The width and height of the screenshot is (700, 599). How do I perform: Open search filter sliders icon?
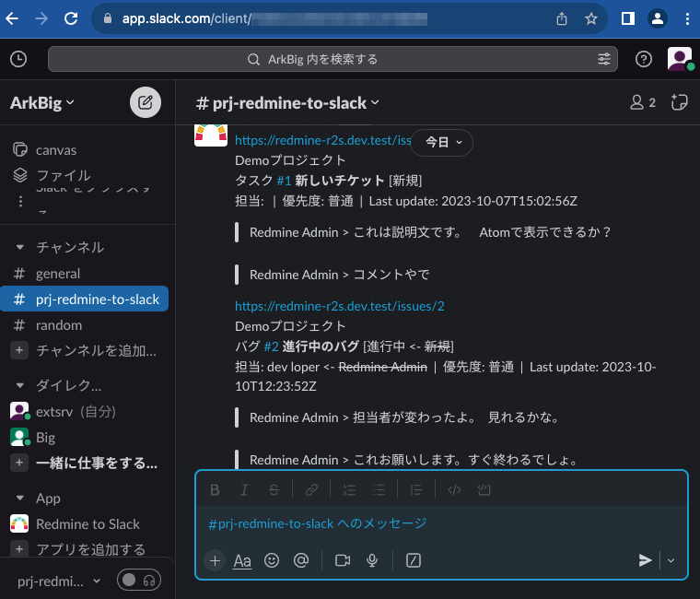(x=604, y=59)
